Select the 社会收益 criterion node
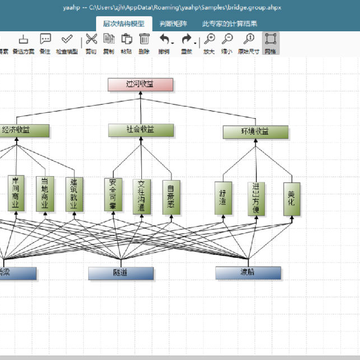 click(x=141, y=130)
